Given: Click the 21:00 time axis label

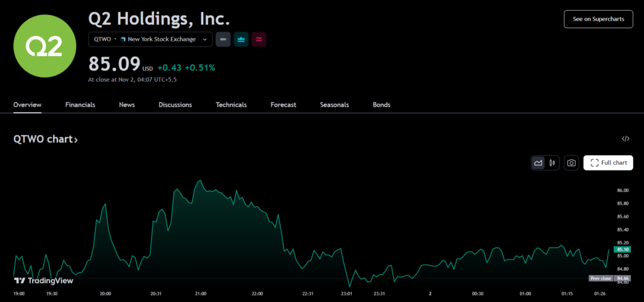Looking at the screenshot, I should coord(201,294).
